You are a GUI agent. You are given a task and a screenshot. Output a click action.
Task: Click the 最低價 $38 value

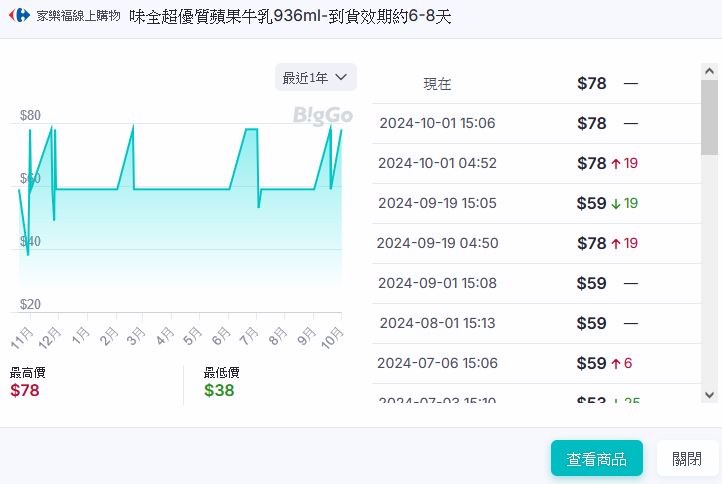tap(219, 390)
